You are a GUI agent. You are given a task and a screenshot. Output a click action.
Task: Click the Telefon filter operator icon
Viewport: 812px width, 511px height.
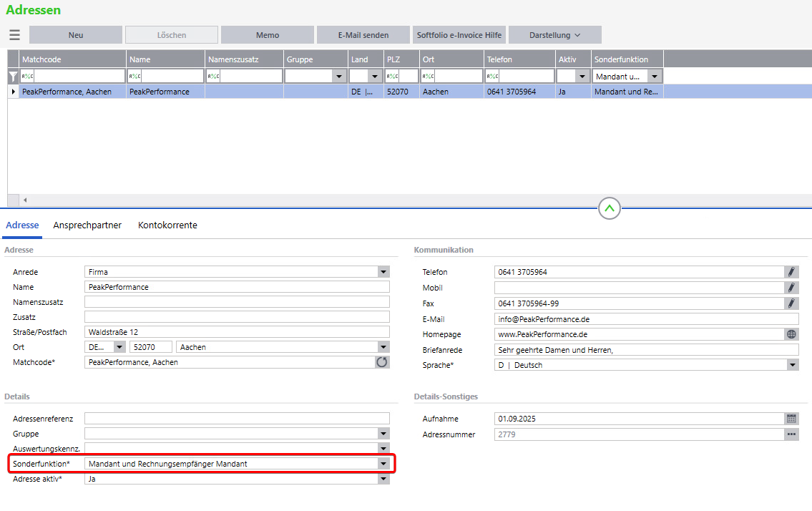pos(492,76)
